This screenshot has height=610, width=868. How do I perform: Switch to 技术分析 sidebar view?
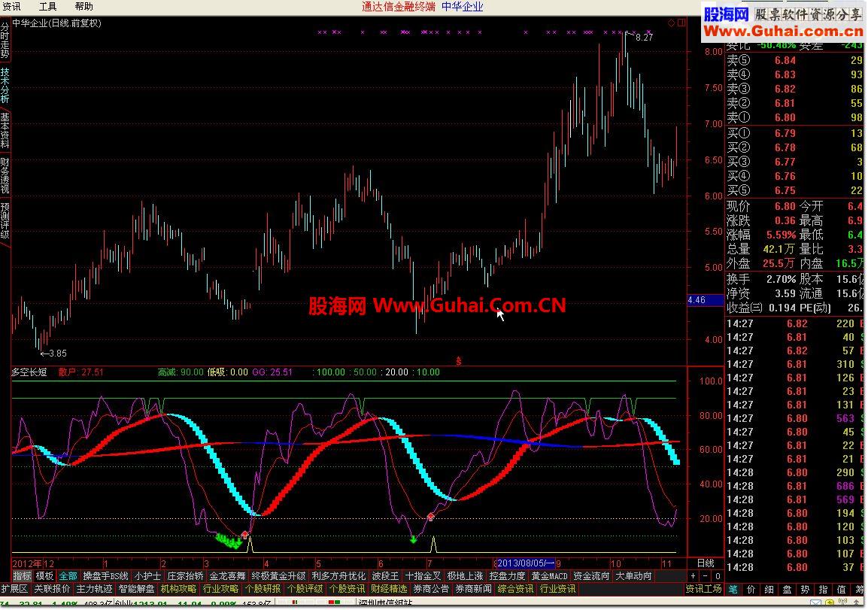(5, 85)
